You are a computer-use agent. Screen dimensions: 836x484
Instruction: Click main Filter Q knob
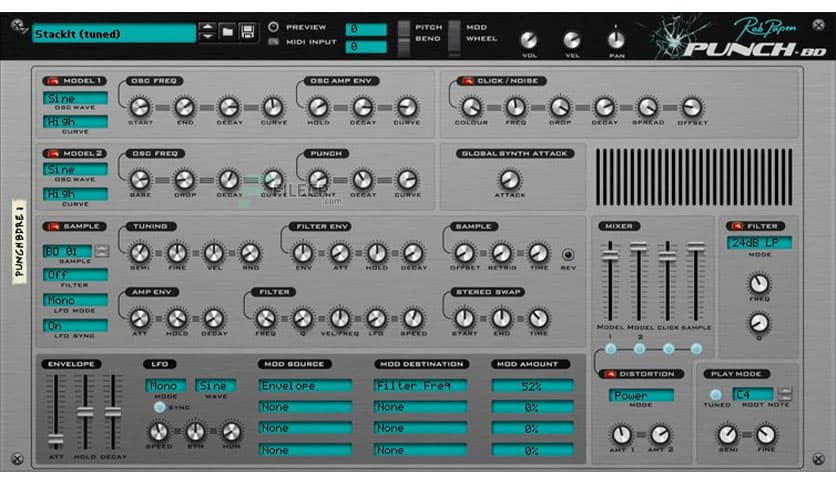tap(759, 322)
